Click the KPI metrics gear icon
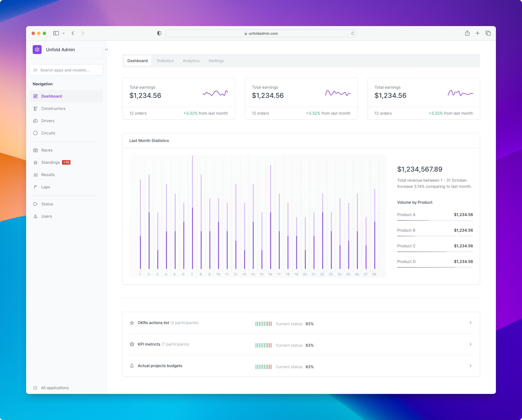The width and height of the screenshot is (522, 420). point(132,344)
